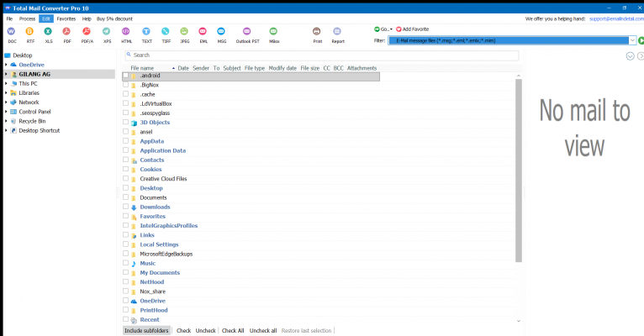Check the .cache folder checkbox
Image resolution: width=644 pixels, height=336 pixels.
click(x=125, y=94)
